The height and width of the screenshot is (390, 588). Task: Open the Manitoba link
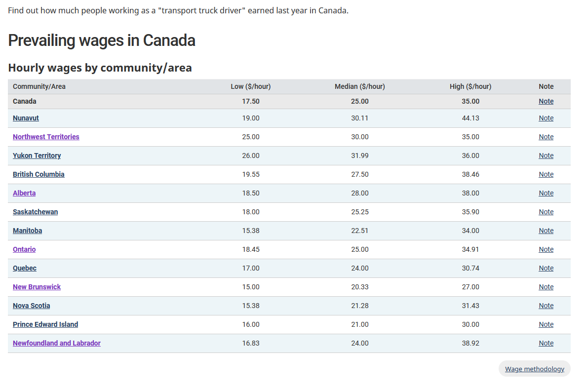tap(27, 231)
